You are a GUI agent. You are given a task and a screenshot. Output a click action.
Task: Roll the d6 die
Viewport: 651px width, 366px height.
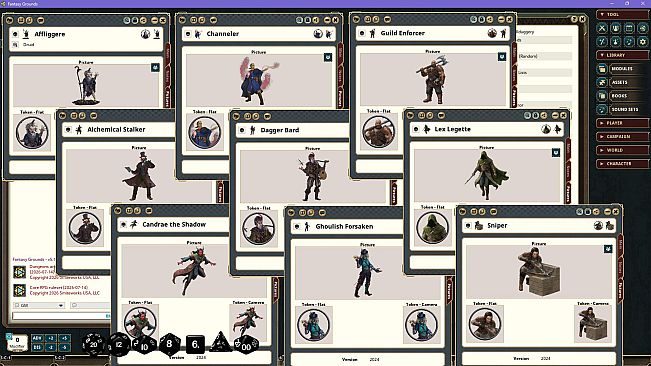[x=195, y=344]
